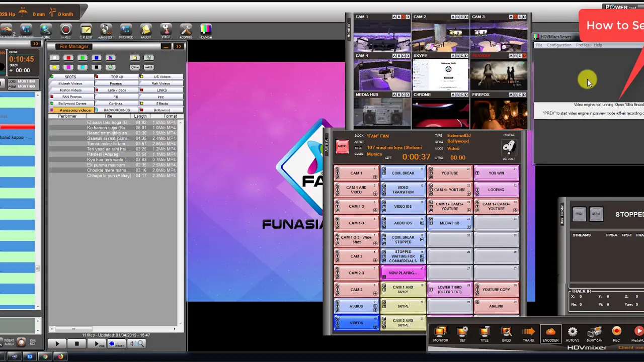The width and height of the screenshot is (644, 362).
Task: Click the CAM 1 scene expand icon
Action: coord(375,177)
